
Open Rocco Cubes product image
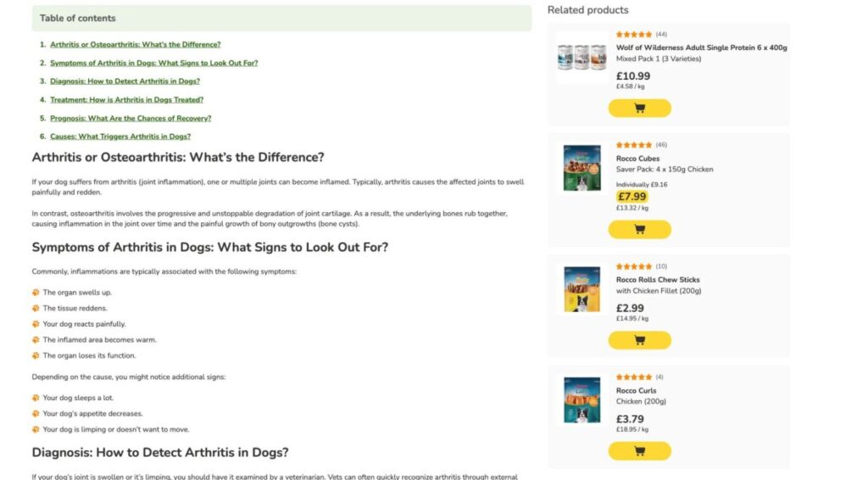point(581,168)
